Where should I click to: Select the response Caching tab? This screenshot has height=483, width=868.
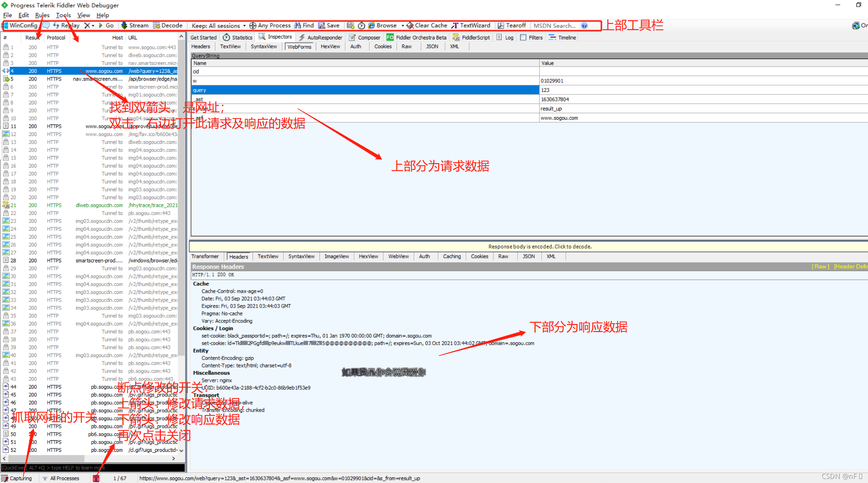pyautogui.click(x=452, y=256)
